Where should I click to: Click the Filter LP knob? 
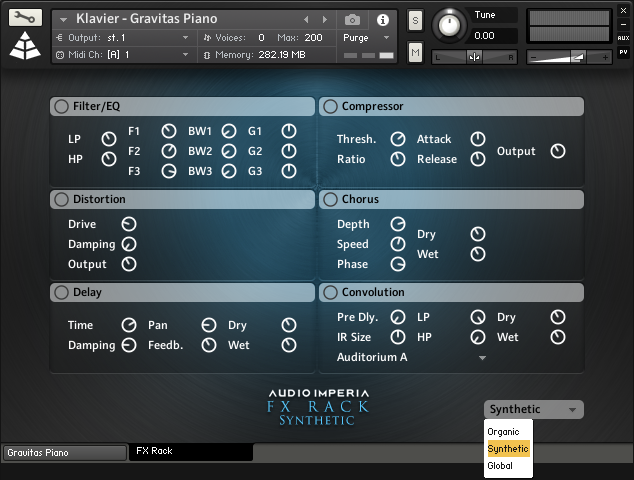[109, 139]
